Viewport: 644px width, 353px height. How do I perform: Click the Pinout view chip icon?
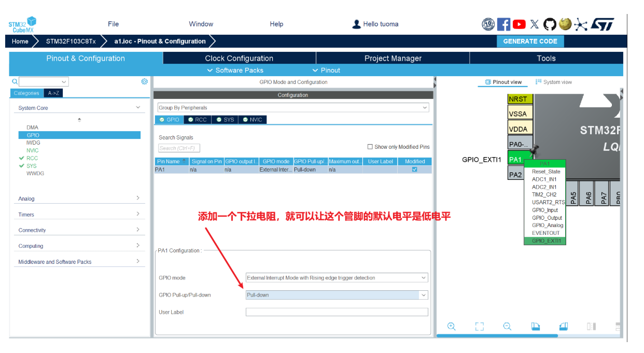[488, 82]
